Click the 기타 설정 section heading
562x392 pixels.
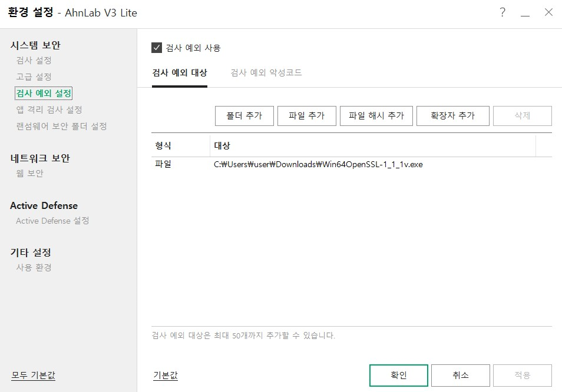31,253
